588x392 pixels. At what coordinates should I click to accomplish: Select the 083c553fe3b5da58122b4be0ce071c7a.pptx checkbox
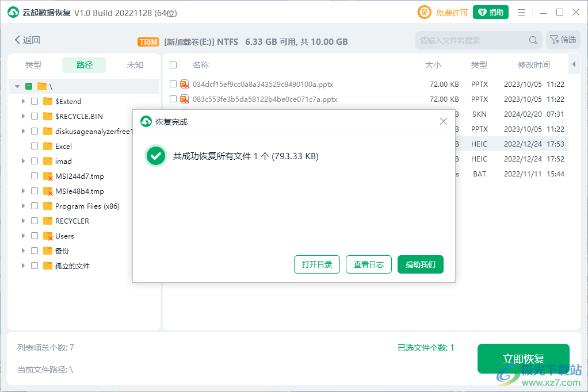pos(173,99)
